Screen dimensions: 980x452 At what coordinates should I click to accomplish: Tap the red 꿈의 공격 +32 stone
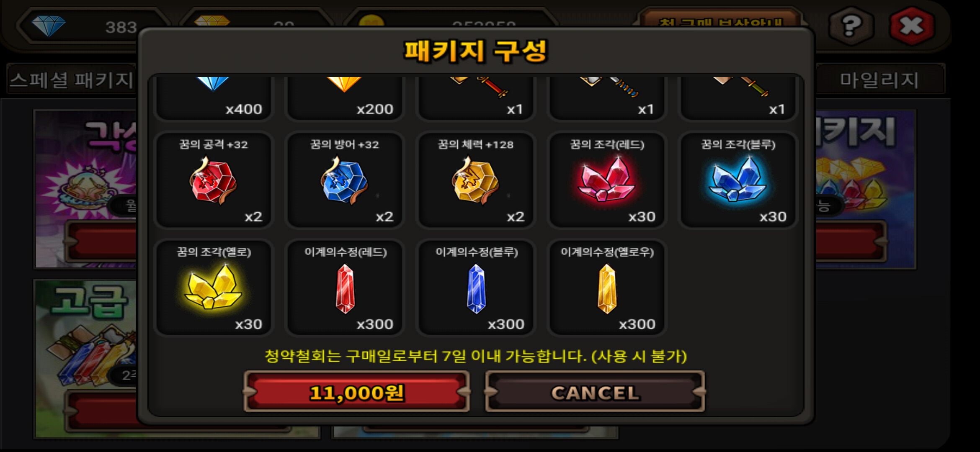(214, 180)
